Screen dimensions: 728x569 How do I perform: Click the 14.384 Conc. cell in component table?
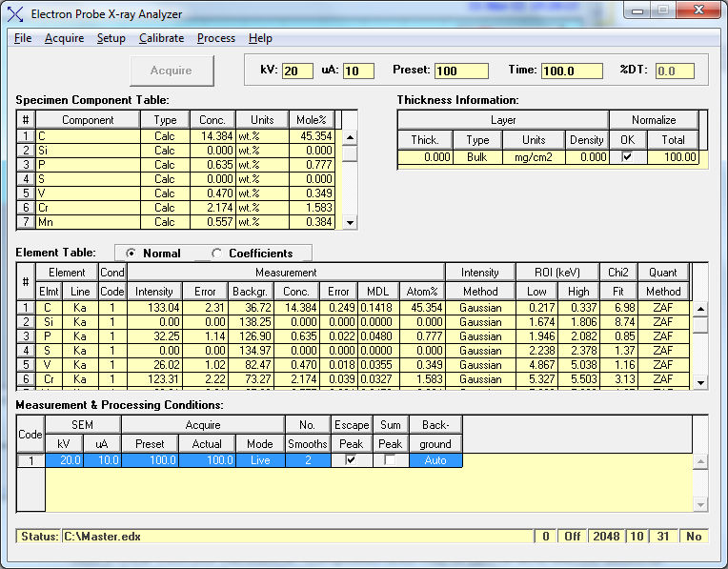(x=212, y=136)
